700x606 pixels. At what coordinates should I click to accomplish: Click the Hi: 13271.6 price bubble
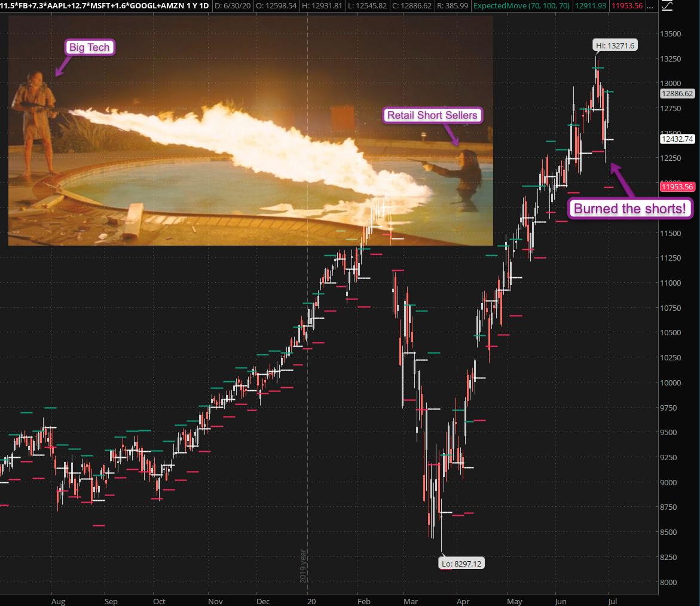[615, 45]
